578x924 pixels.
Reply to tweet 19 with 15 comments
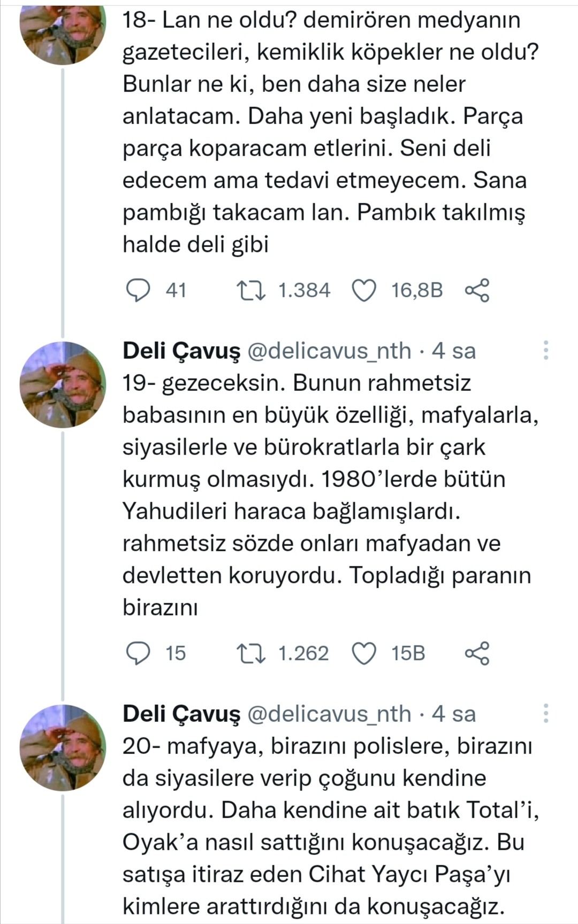click(138, 653)
